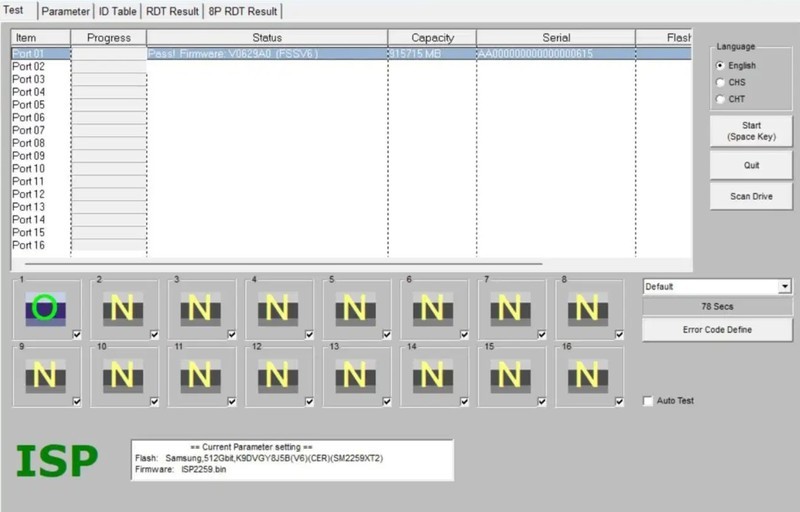Click the Item column header
This screenshot has height=512, width=800.
click(41, 38)
